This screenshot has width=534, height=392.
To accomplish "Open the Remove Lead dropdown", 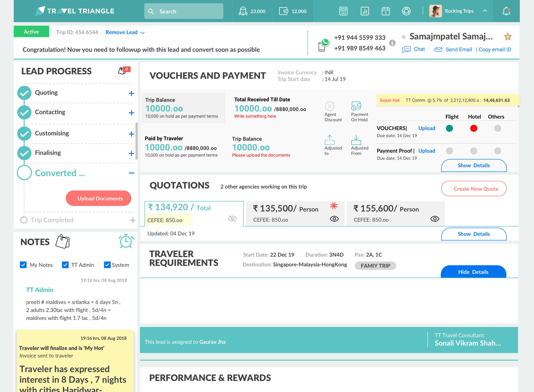I will tap(125, 32).
